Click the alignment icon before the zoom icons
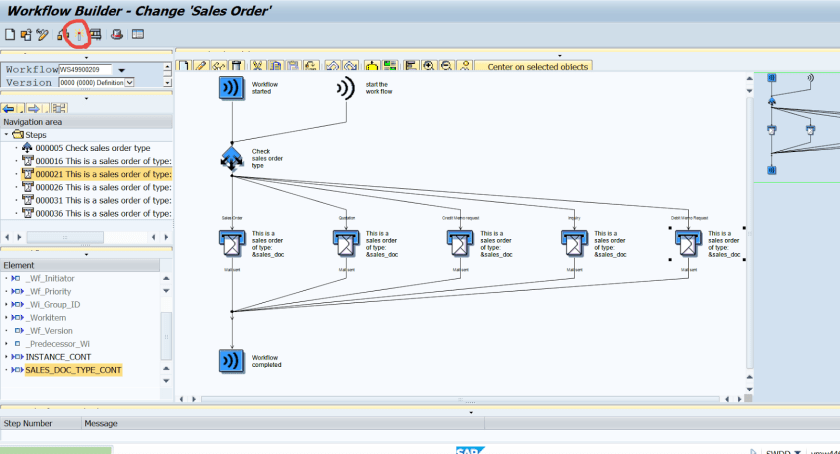The height and width of the screenshot is (454, 840). click(x=411, y=66)
